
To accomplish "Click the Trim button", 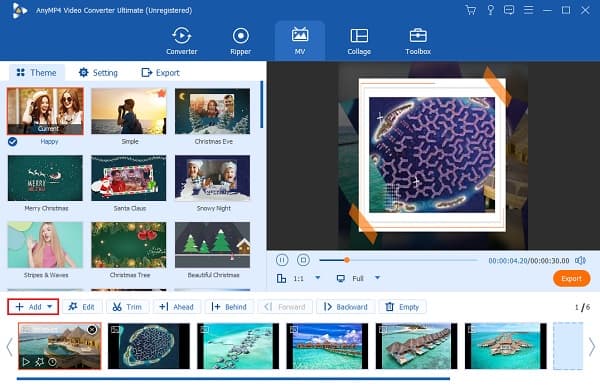I will [127, 307].
